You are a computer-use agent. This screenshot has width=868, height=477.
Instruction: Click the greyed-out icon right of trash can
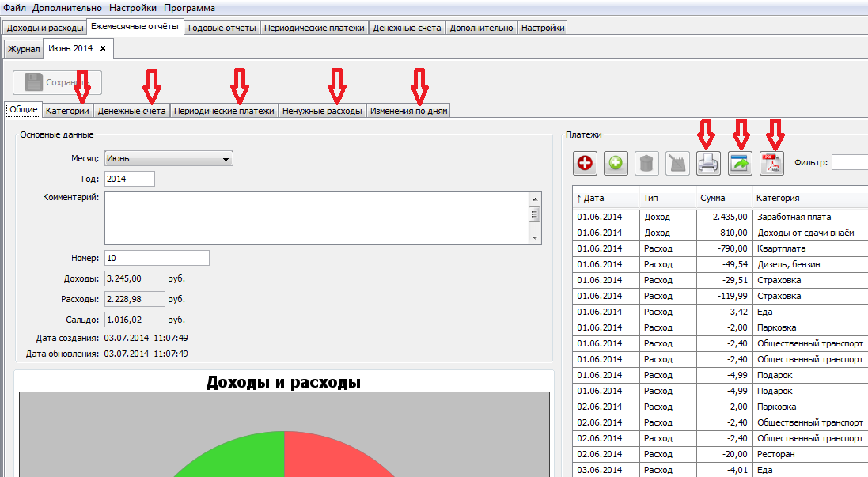coord(677,163)
